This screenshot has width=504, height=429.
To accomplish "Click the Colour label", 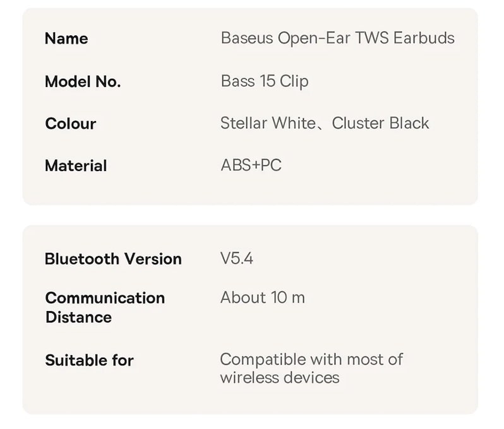I will (x=71, y=124).
